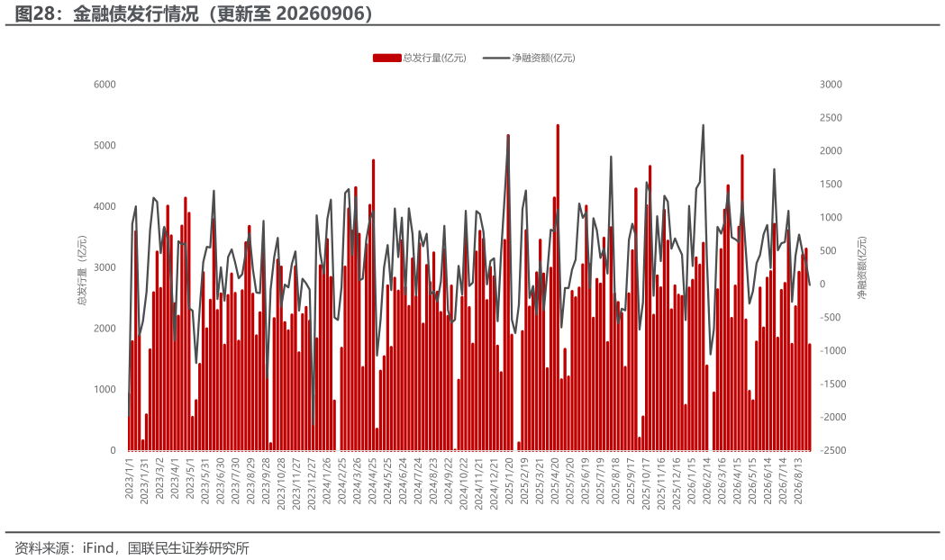This screenshot has width=945, height=560.
Task: Click x-axis date label 2024/10/22
Action: [463, 484]
